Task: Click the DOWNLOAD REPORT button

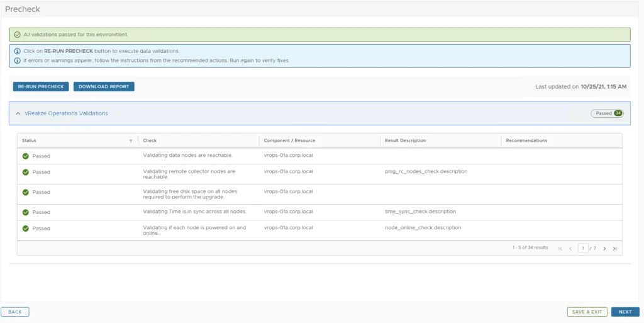Action: (104, 87)
